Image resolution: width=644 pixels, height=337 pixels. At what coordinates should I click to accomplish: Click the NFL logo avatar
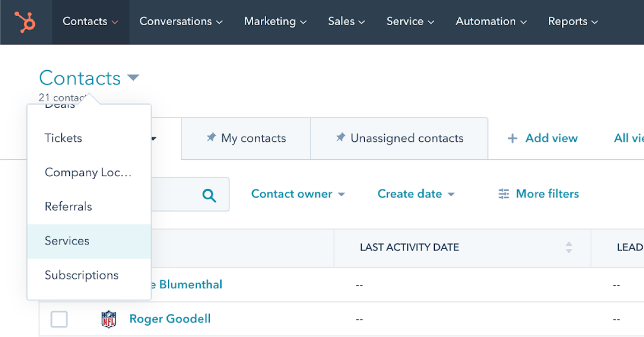(x=108, y=319)
